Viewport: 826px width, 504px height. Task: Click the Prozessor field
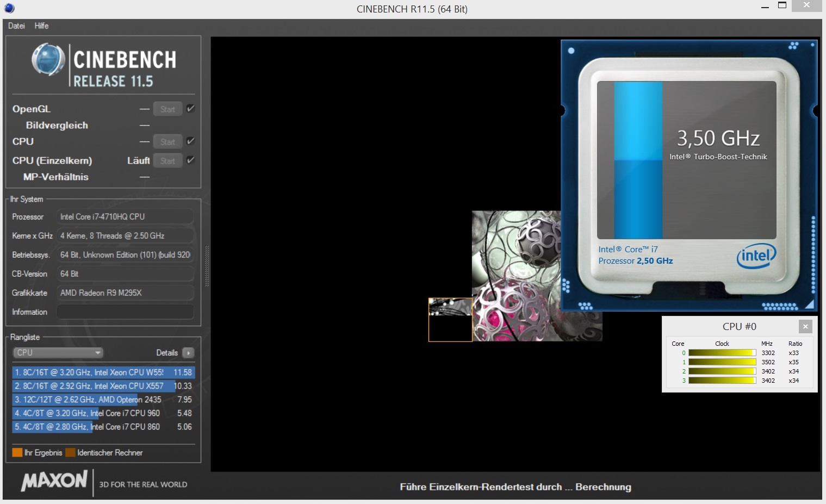125,216
